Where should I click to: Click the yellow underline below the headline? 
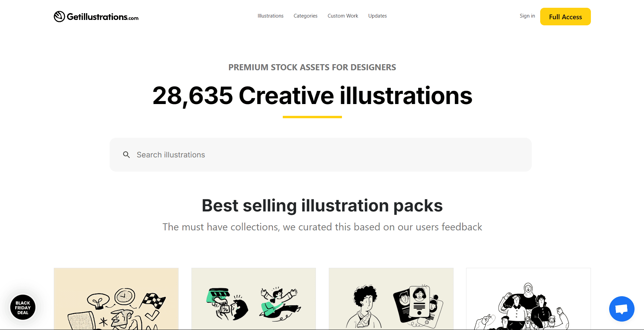coord(312,117)
